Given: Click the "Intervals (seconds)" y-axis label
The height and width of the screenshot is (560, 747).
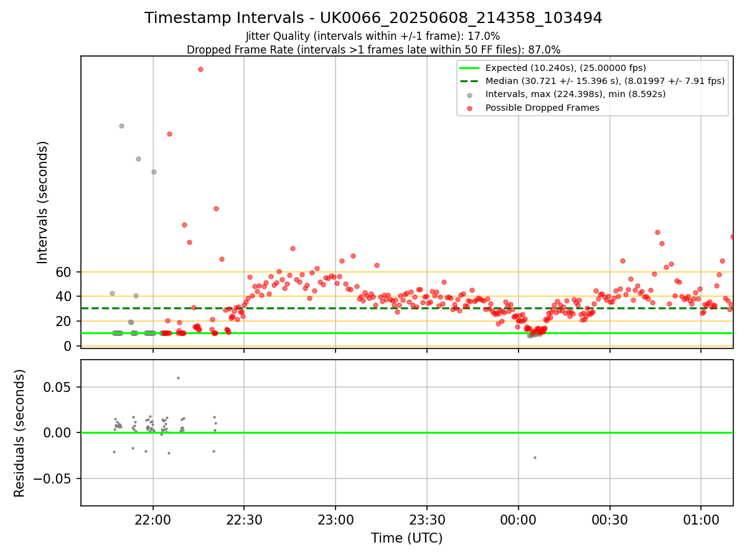Looking at the screenshot, I should [43, 202].
